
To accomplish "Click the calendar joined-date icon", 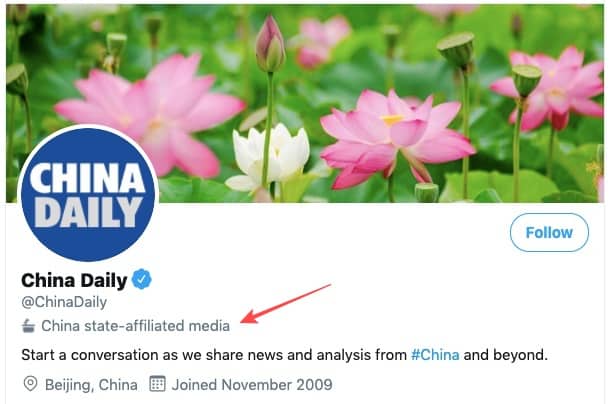I will point(157,384).
